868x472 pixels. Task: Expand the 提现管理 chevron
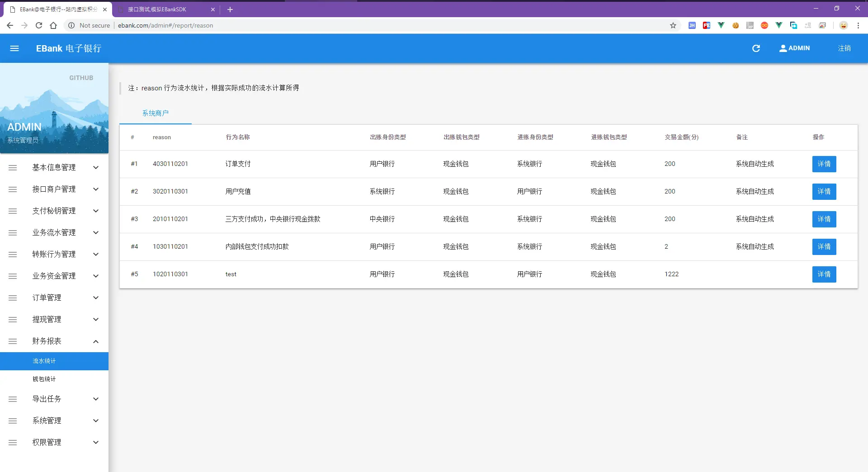tap(96, 320)
